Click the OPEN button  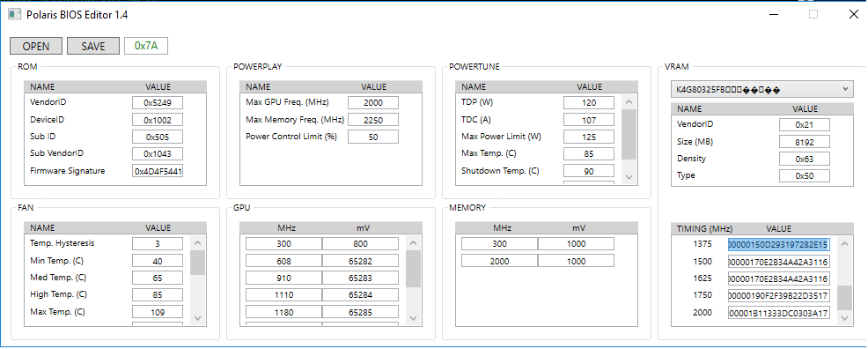pos(36,46)
